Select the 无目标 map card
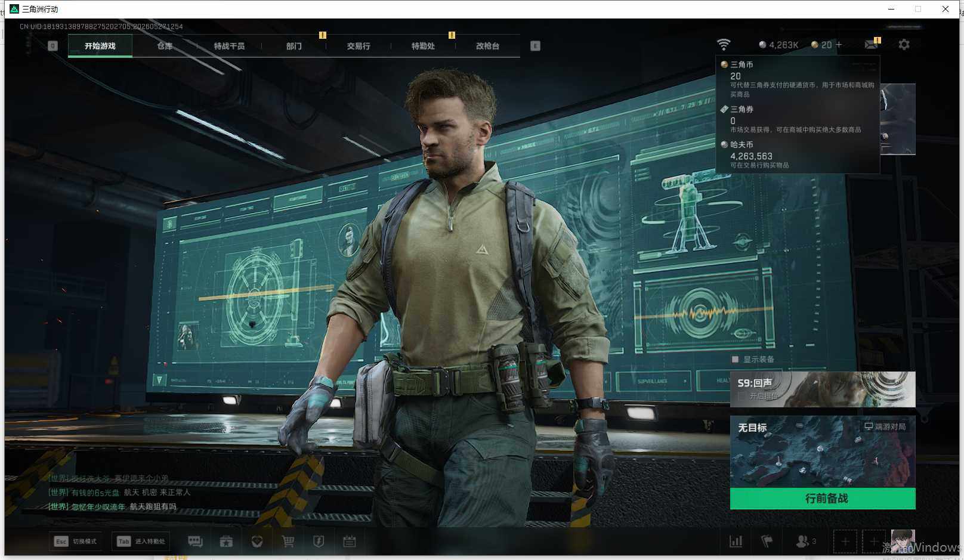 (x=823, y=451)
